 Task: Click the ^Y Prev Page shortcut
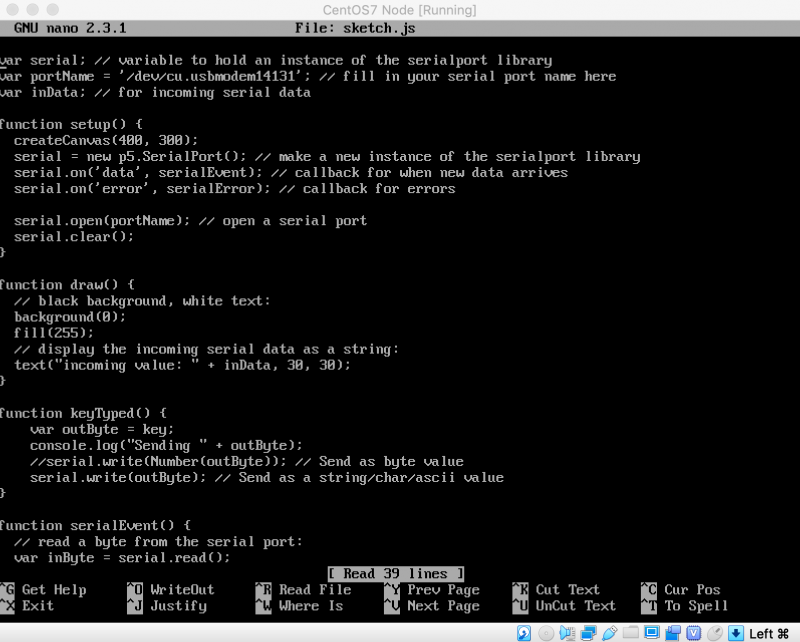(432, 590)
